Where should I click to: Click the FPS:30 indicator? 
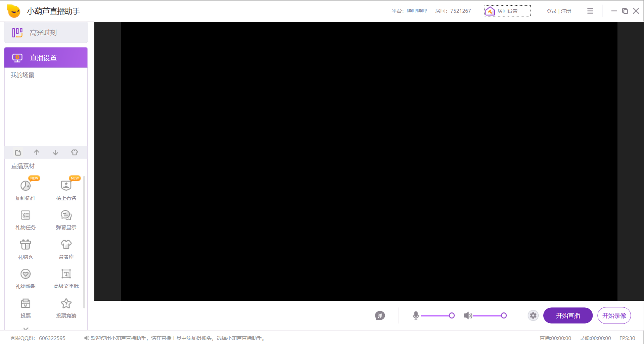click(627, 338)
